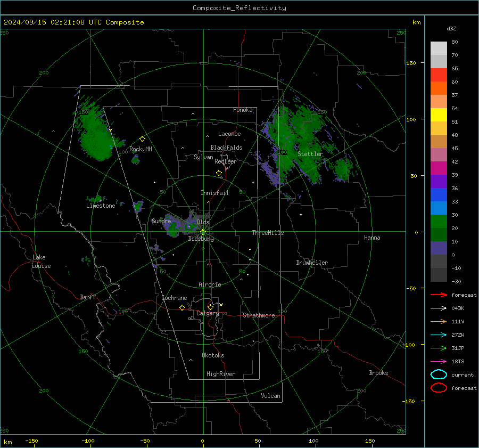This screenshot has height=448, width=479.
Task: Click the Cochrane city label
Action: pyautogui.click(x=174, y=298)
